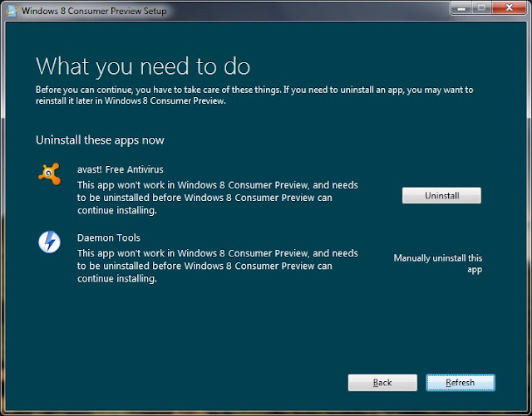Select the 'avast! Free Antivirus' app name
Screen dimensions: 532x416
tap(120, 169)
